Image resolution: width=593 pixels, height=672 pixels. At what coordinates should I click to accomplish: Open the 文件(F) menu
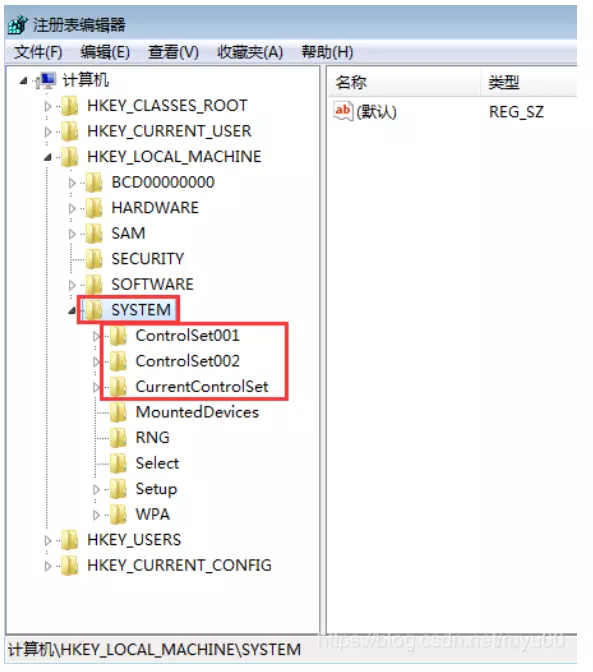pyautogui.click(x=38, y=52)
